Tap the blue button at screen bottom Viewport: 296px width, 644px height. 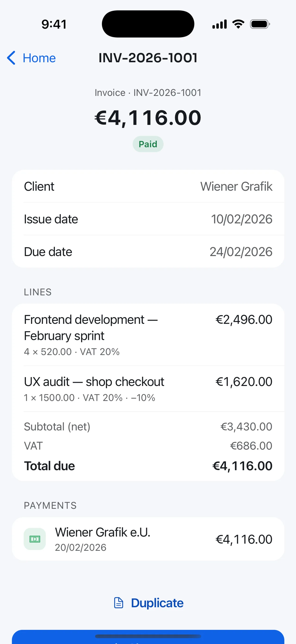click(148, 637)
